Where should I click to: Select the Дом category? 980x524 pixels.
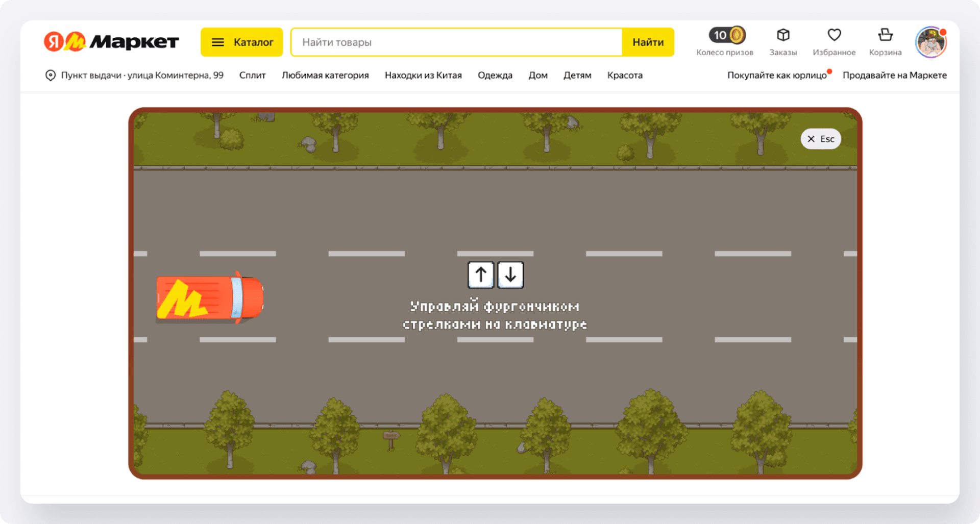tap(538, 76)
